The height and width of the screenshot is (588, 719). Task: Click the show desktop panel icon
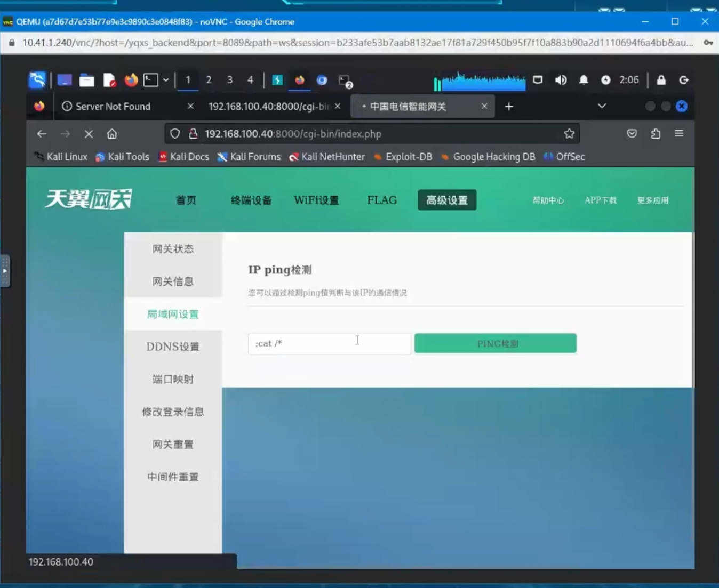pos(65,80)
